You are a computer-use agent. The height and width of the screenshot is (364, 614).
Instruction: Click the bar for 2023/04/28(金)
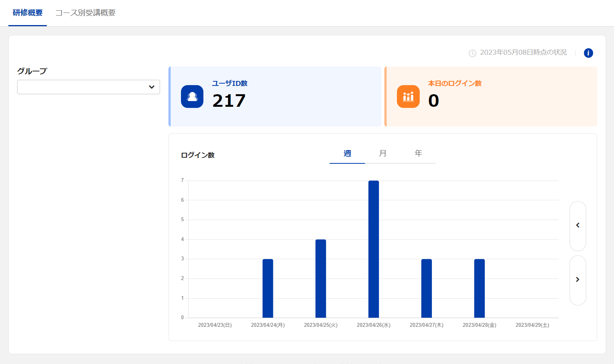click(x=479, y=288)
